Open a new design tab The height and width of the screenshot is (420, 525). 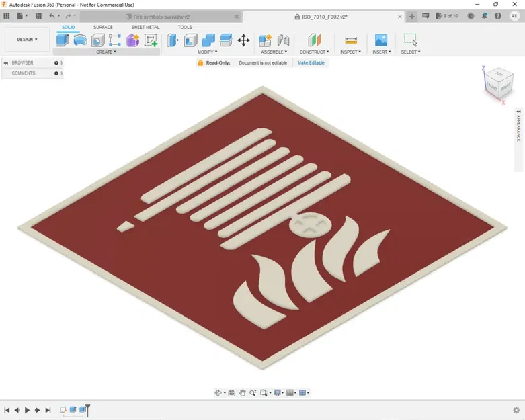[412, 16]
